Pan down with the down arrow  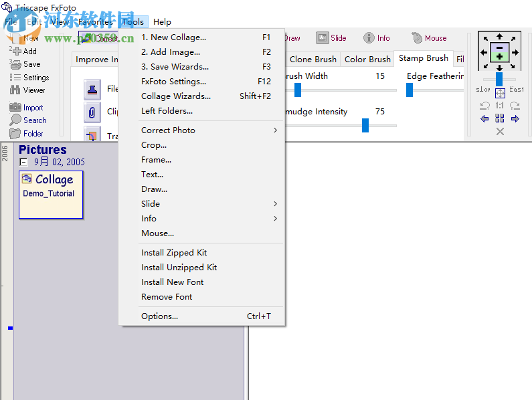click(499, 68)
